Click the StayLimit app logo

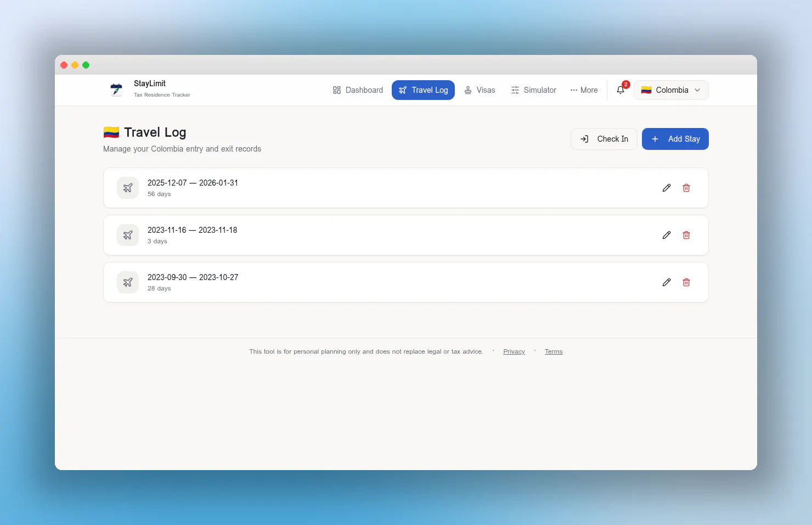coord(116,90)
